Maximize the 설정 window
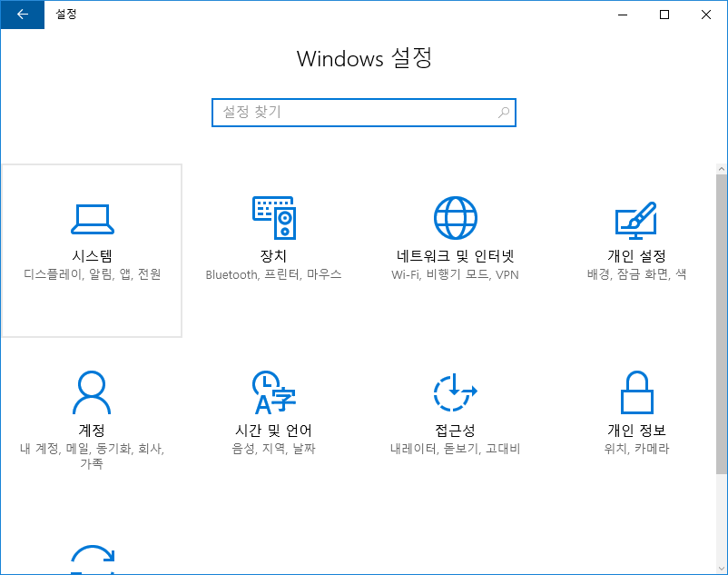 (664, 15)
